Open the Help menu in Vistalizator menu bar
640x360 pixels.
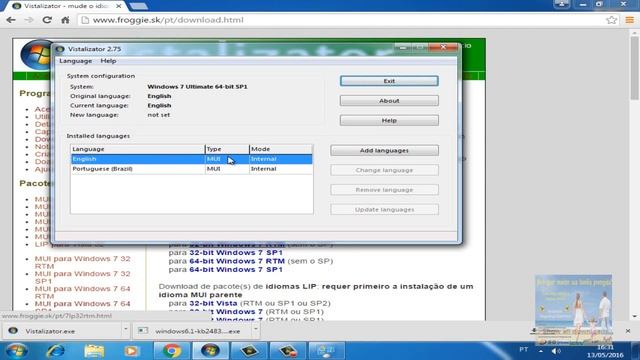pos(108,61)
